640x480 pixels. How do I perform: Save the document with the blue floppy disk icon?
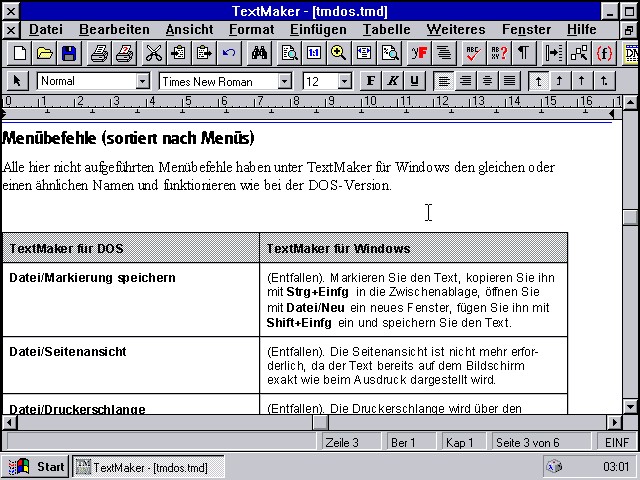click(69, 53)
